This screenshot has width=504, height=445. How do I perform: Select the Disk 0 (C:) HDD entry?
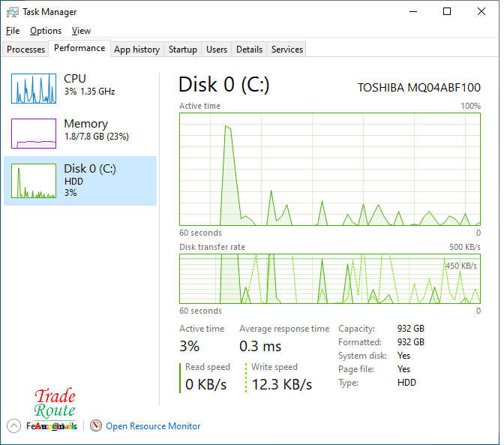coord(80,181)
